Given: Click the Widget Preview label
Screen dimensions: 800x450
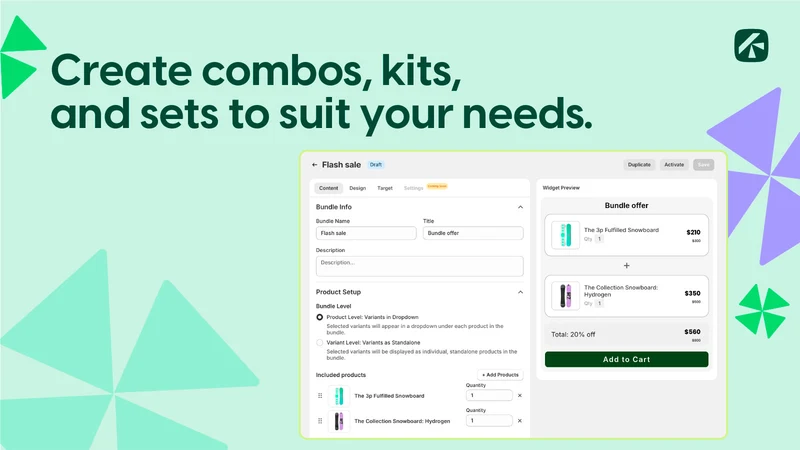Looking at the screenshot, I should 561,188.
